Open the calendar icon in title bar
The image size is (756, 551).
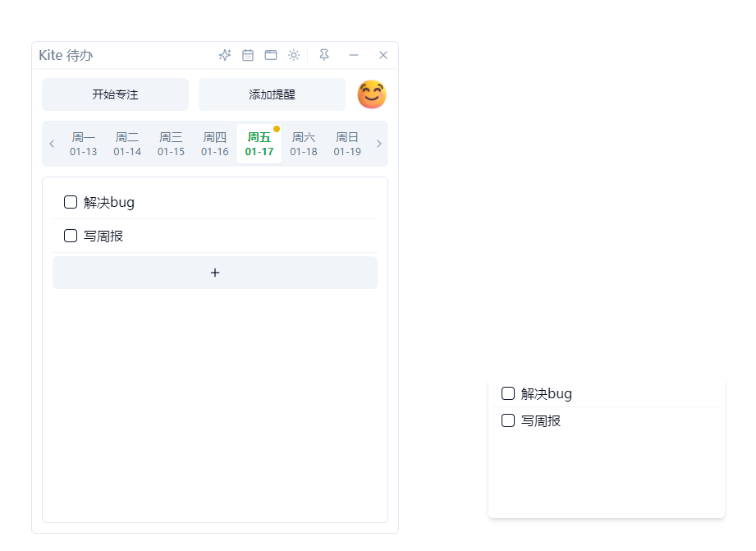[x=248, y=55]
